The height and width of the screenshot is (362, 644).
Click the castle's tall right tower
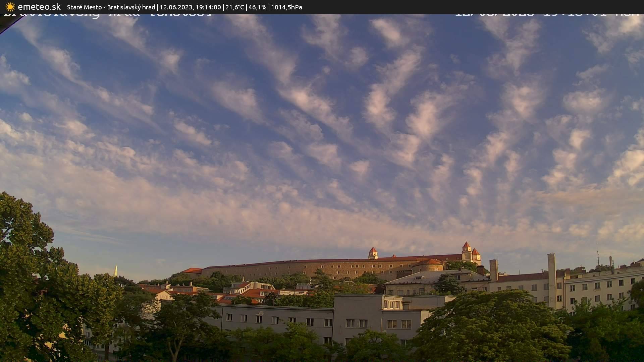click(x=467, y=251)
